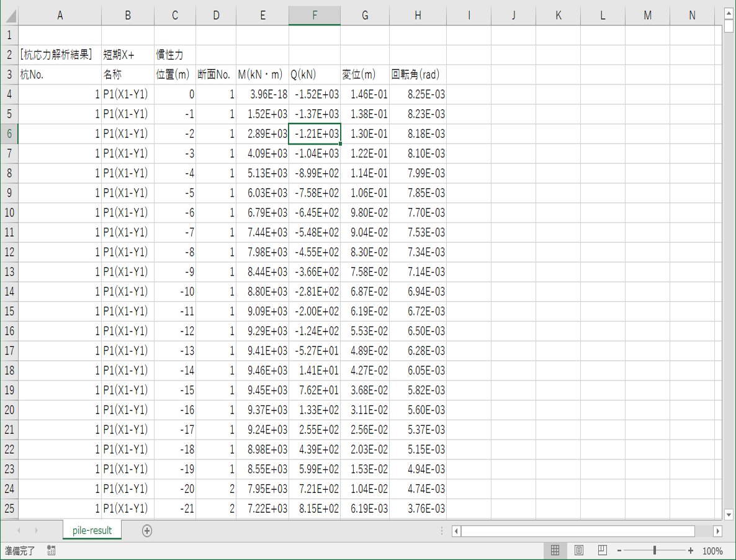Select cell with value 8.25E-03
Viewport: 736px width, 560px height.
418,94
